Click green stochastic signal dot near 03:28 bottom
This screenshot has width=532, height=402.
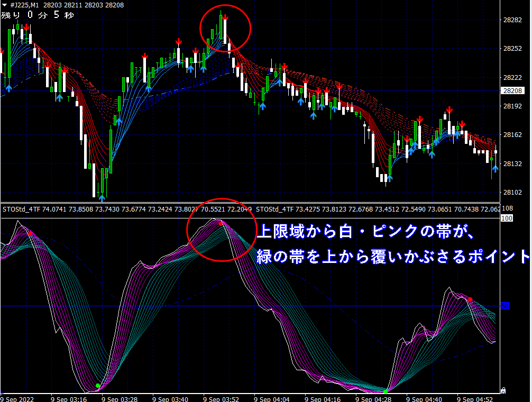pos(98,386)
